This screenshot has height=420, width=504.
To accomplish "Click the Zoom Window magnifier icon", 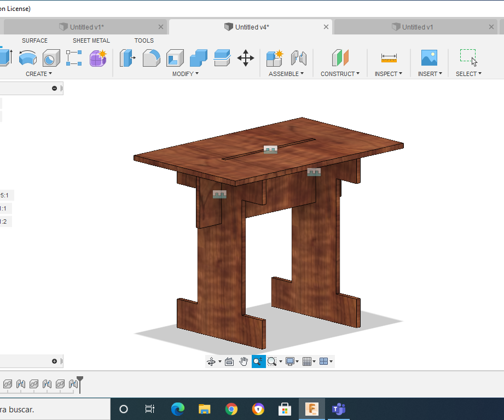I will tap(272, 361).
